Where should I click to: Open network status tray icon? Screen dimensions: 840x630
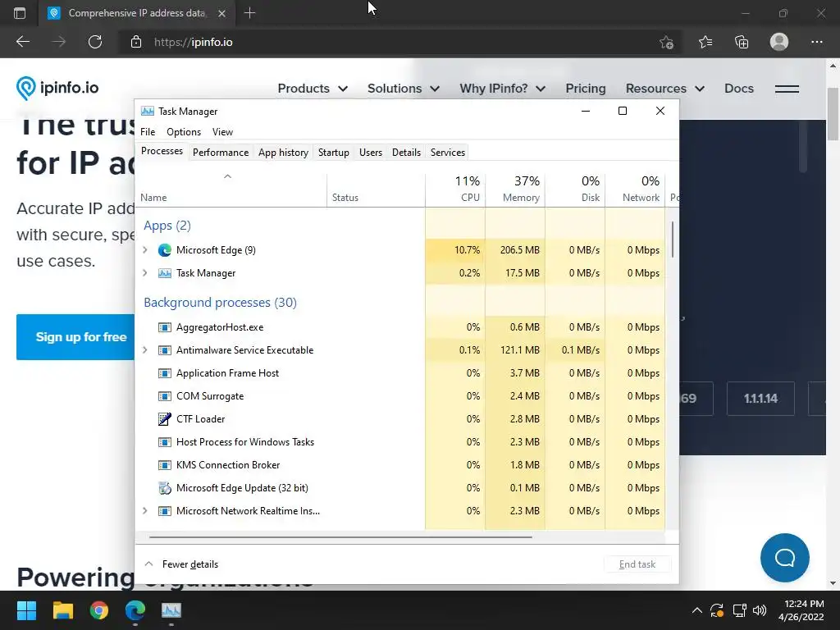pos(739,610)
